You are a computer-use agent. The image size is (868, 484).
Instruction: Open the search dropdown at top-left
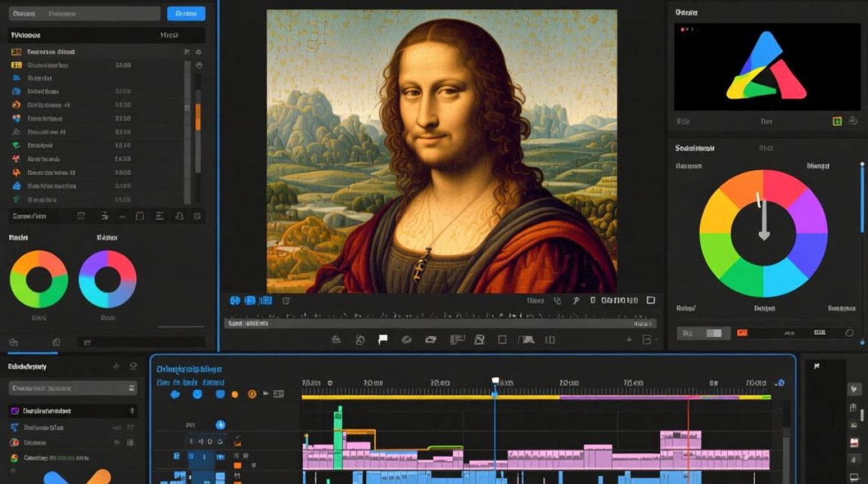[x=84, y=14]
